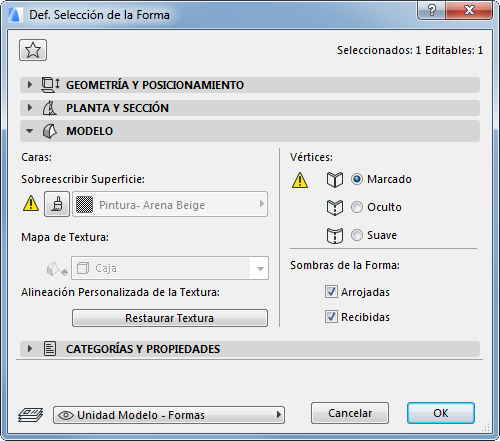Uncheck the Arrojadas shadows checkbox
Viewport: 500px width, 441px height.
[x=331, y=292]
